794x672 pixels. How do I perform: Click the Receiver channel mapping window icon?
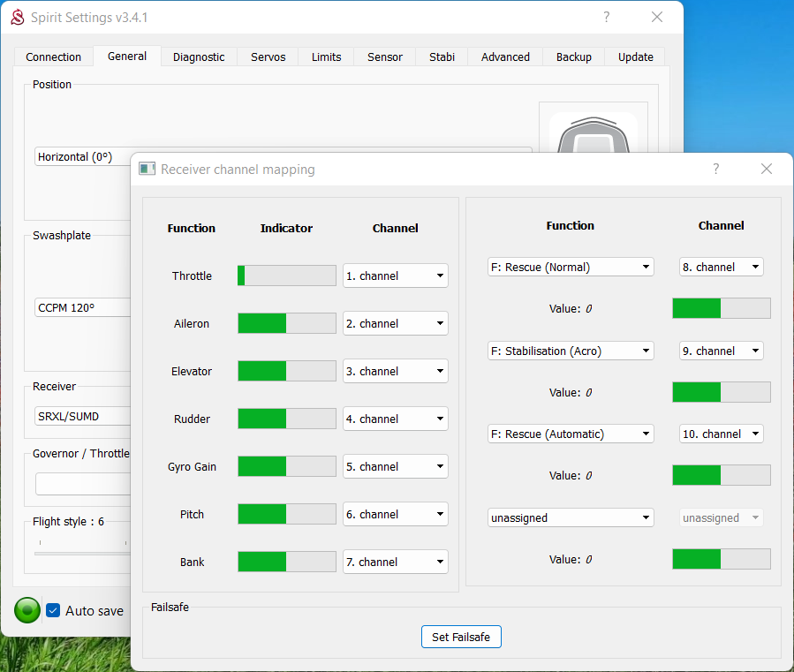147,169
